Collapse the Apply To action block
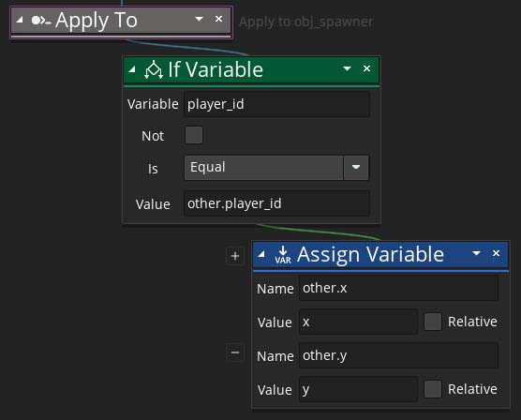 pos(20,20)
